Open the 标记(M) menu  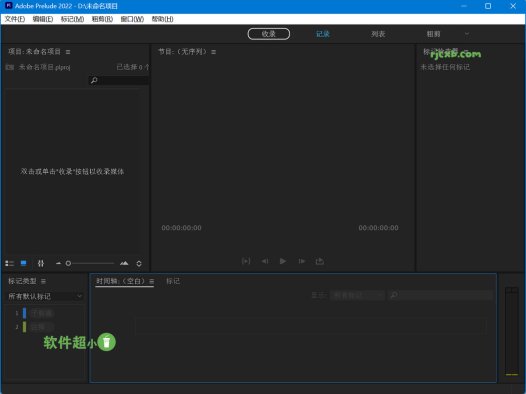click(72, 19)
